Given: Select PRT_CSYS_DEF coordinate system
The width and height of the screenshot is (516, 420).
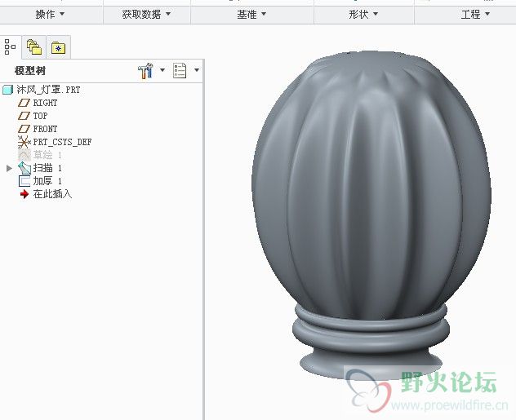Looking at the screenshot, I should tap(62, 142).
